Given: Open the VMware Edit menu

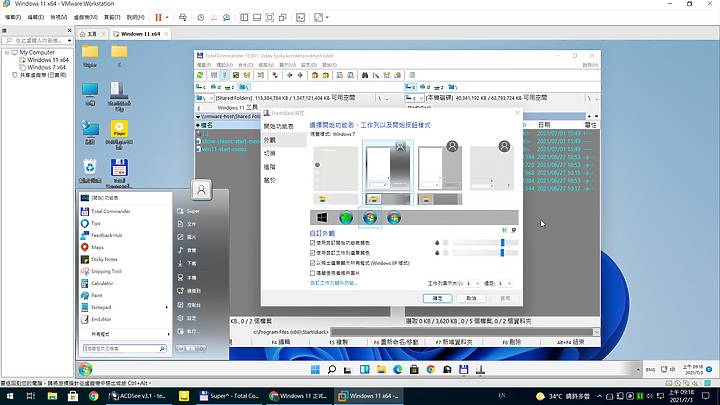Looking at the screenshot, I should (x=35, y=17).
